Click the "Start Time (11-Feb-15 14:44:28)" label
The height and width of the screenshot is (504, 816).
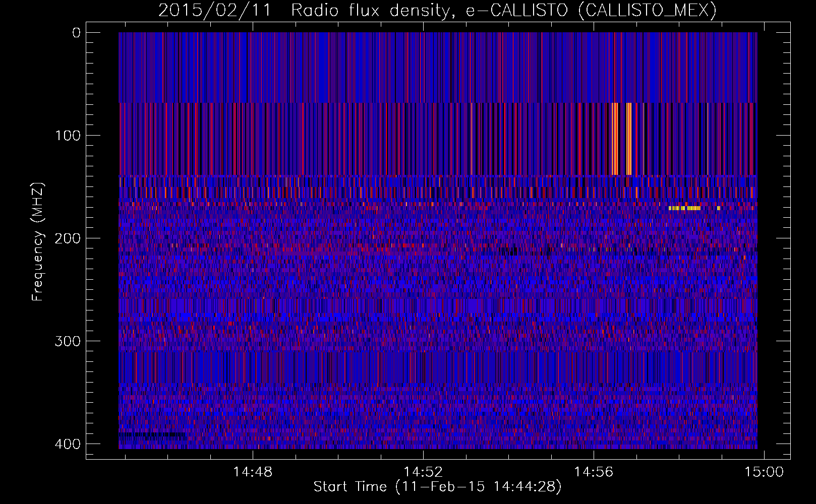coord(437,487)
